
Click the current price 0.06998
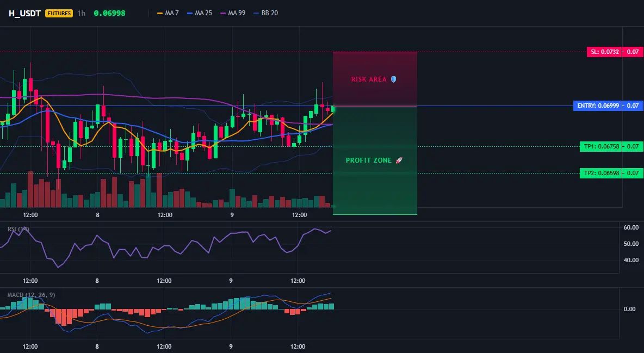point(109,13)
